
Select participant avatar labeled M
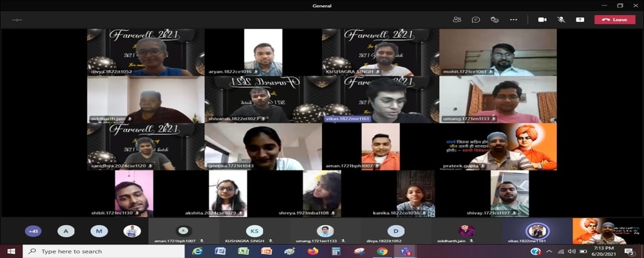[x=99, y=231]
